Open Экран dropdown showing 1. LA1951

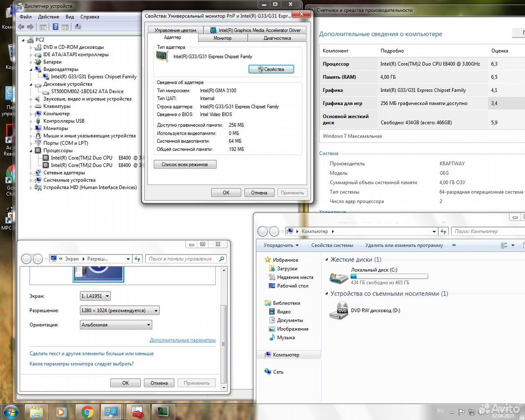pyautogui.click(x=95, y=296)
